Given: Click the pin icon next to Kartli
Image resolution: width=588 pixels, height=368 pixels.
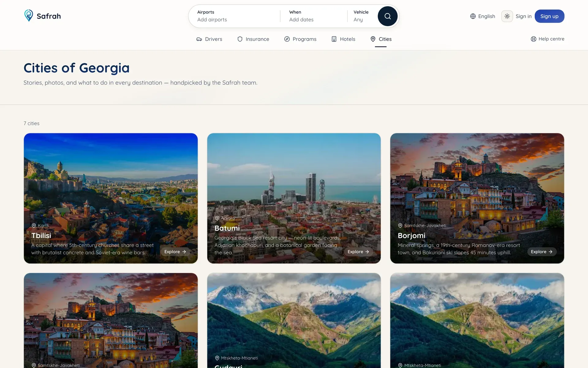Looking at the screenshot, I should point(34,225).
